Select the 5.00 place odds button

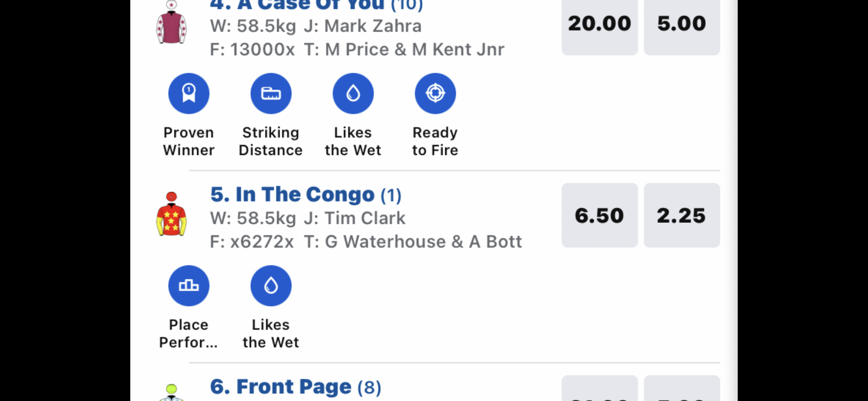pyautogui.click(x=682, y=24)
